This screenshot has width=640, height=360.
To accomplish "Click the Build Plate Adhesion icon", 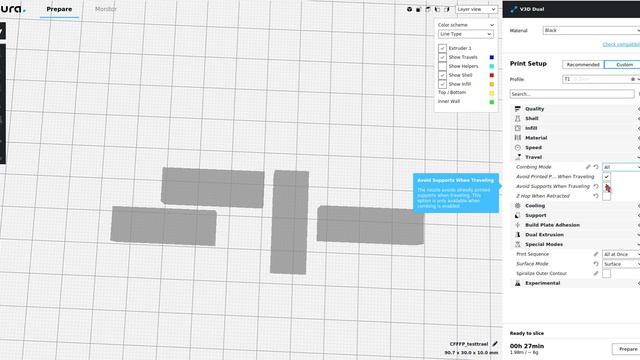I will coord(518,225).
